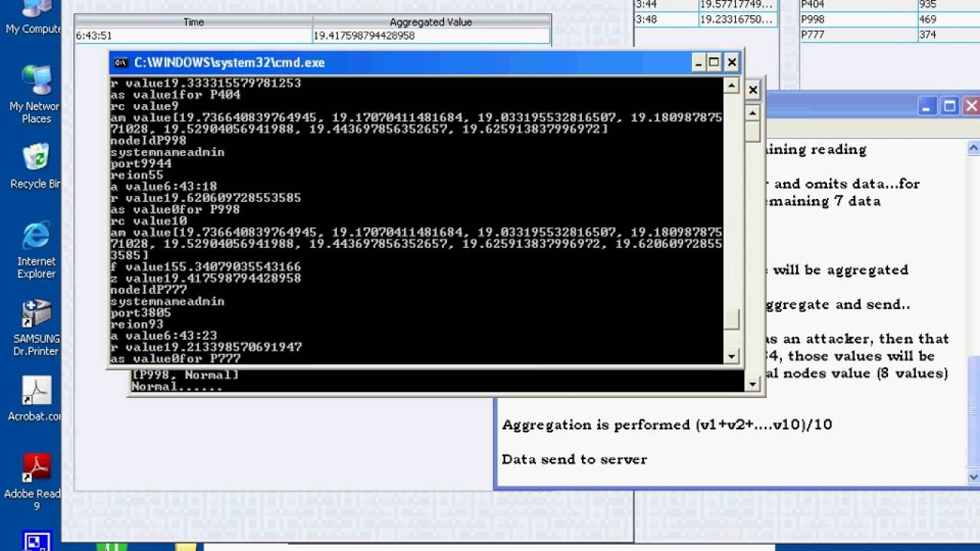
Task: Click the cmd.exe title bar system icon
Action: pos(121,63)
